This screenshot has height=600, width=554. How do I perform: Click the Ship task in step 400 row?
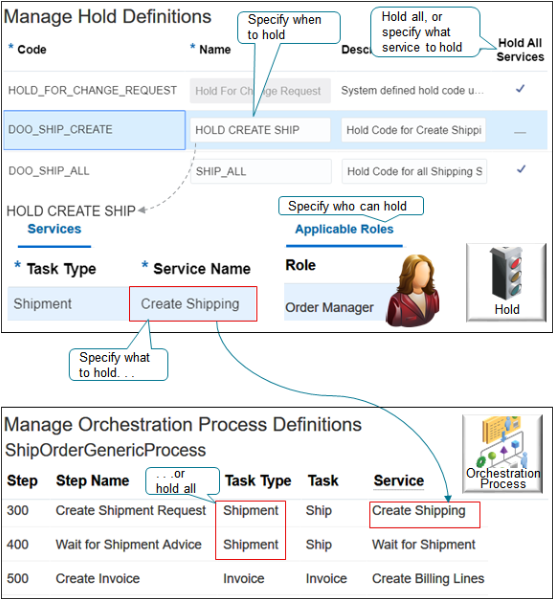tap(319, 545)
